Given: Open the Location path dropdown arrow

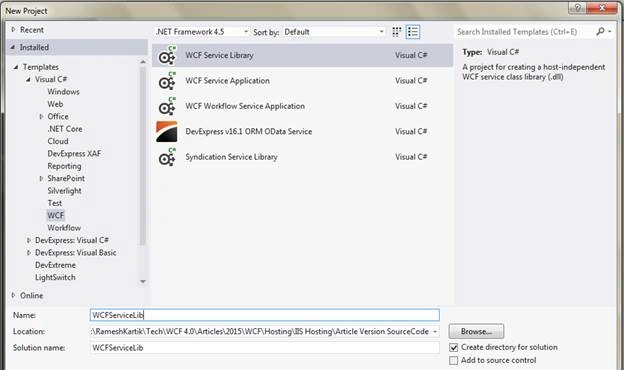Looking at the screenshot, I should click(x=435, y=332).
